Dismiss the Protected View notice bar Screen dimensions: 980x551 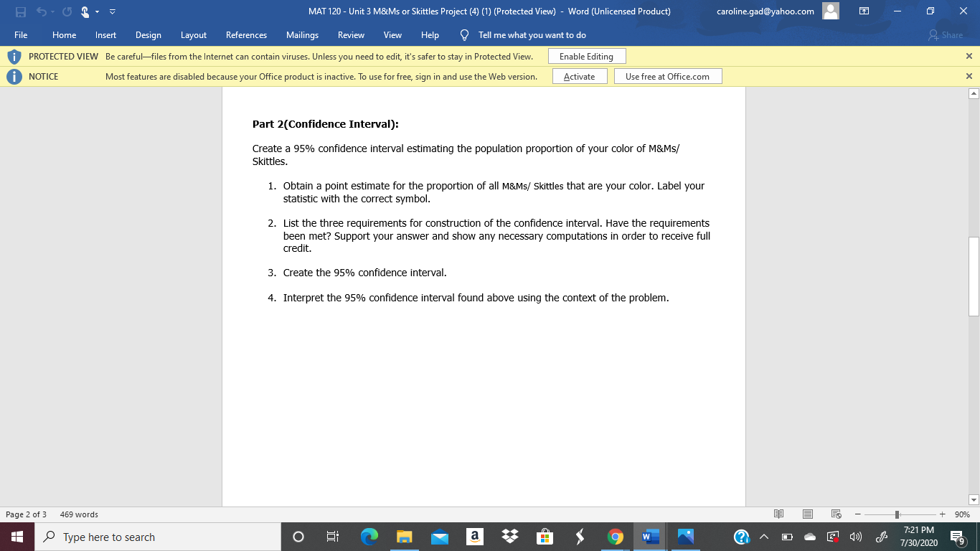[x=968, y=56]
